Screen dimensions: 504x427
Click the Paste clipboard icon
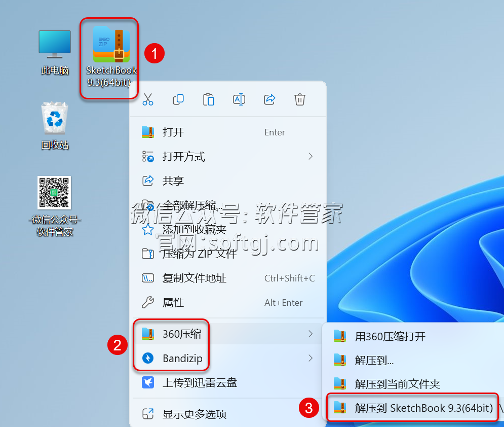pos(209,99)
